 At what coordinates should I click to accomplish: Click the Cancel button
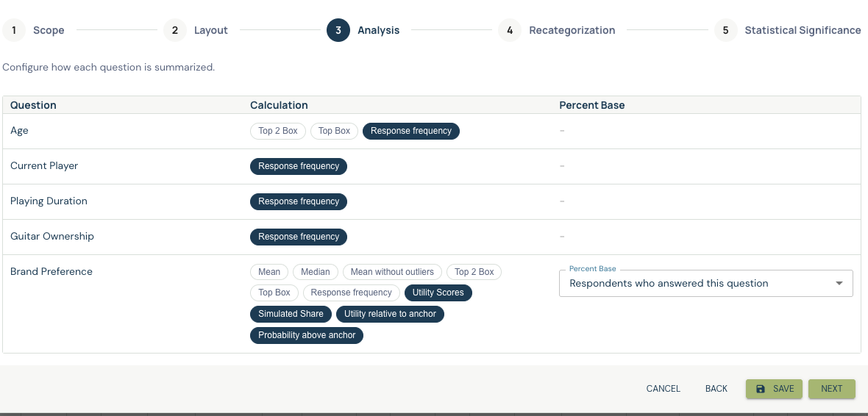point(664,389)
